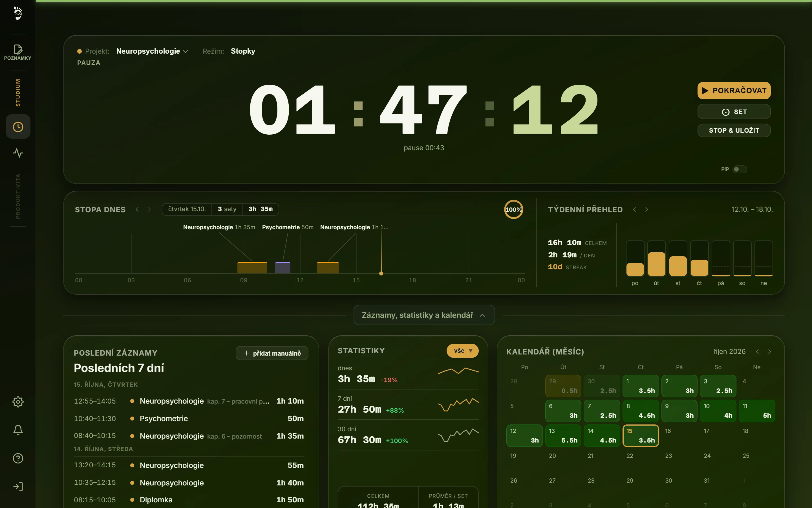Collapse Záznamy, statistiky a kalendář section
Image resolution: width=812 pixels, height=508 pixels.
click(x=424, y=315)
